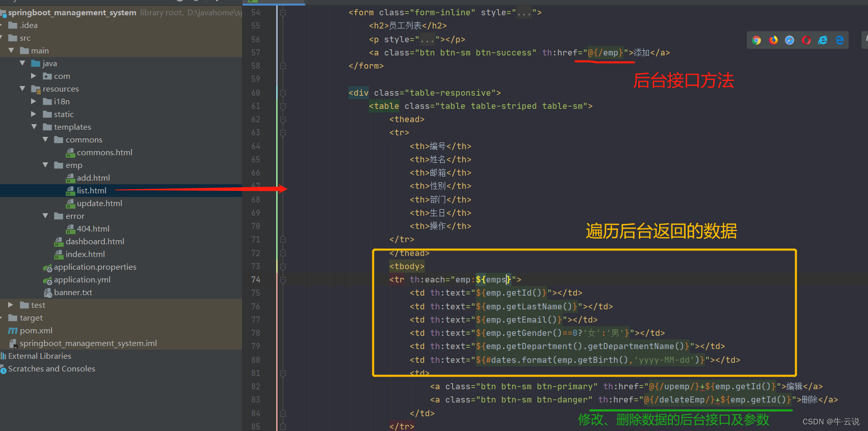This screenshot has width=868, height=431.
Task: Click the Scratches and Consoles icon
Action: [x=3, y=369]
